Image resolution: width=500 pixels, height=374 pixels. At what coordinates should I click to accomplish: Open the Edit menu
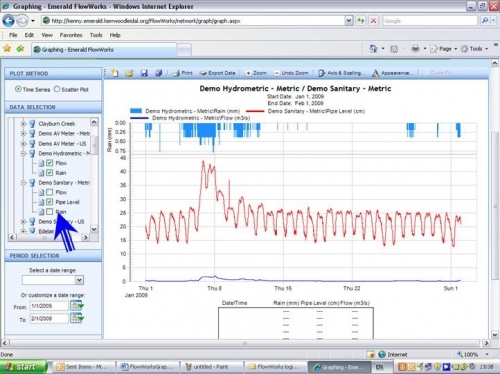[x=29, y=35]
